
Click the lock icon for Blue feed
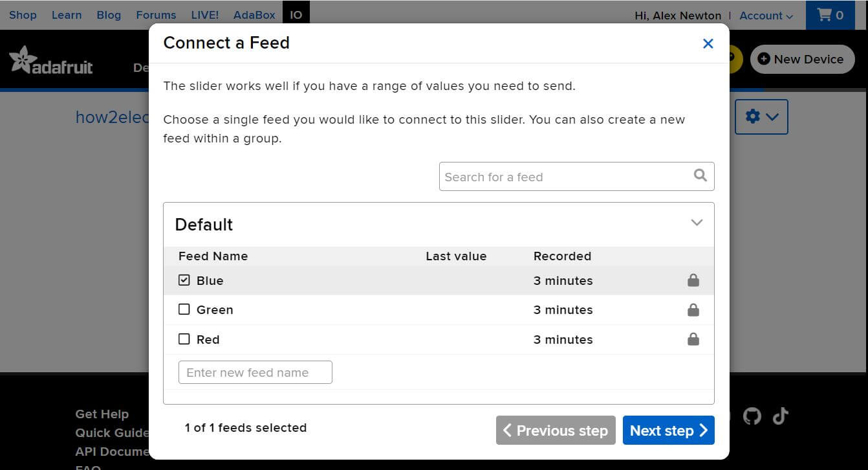pyautogui.click(x=693, y=280)
